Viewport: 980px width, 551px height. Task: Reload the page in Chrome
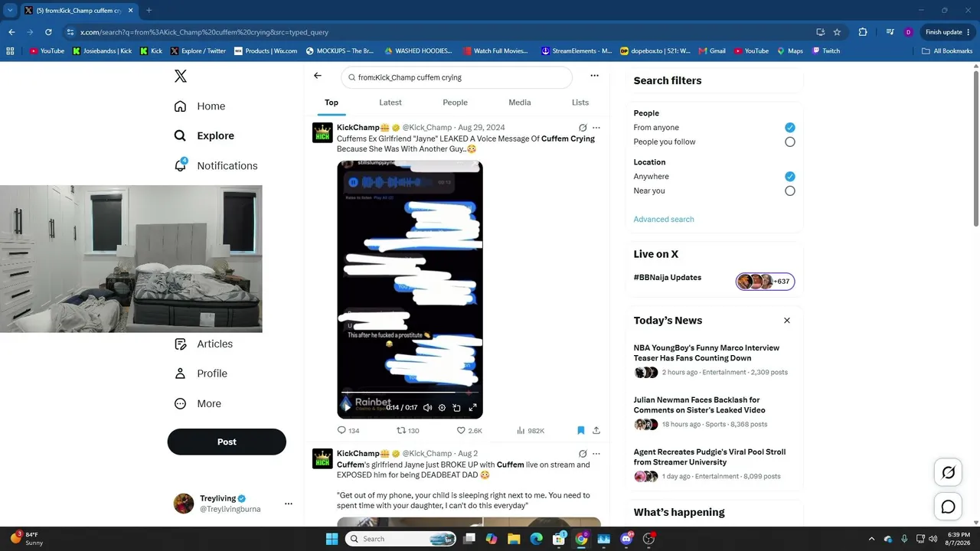click(48, 32)
